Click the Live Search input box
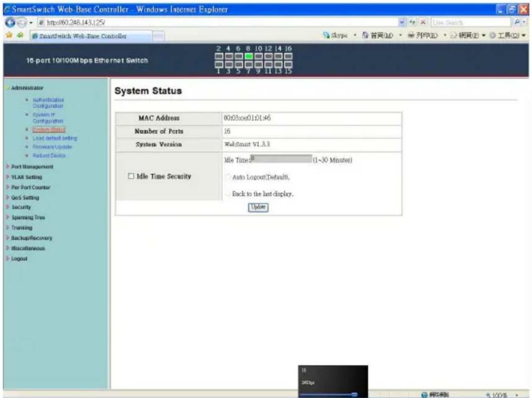Image resolution: width=532 pixels, height=398 pixels. [471, 22]
